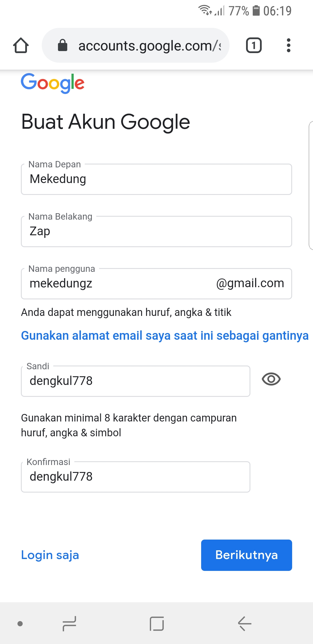Focus the Sandi password field
The image size is (313, 644).
coord(136,381)
